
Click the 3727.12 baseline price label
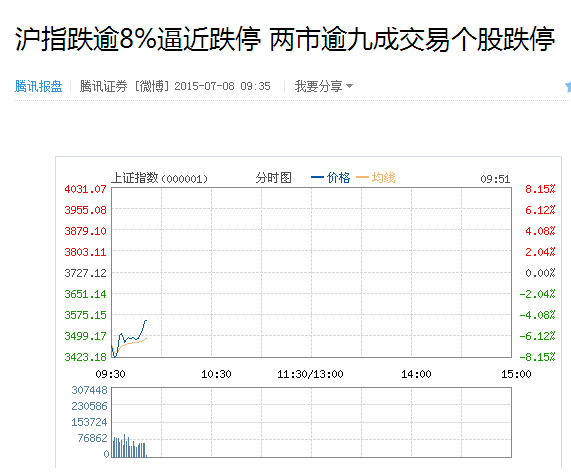point(85,273)
